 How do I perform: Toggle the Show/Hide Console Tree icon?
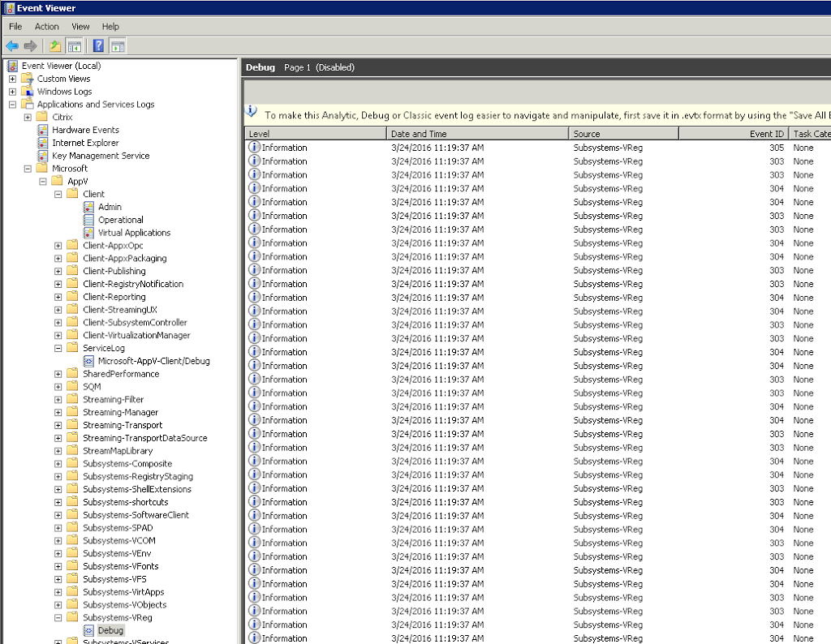coord(74,46)
